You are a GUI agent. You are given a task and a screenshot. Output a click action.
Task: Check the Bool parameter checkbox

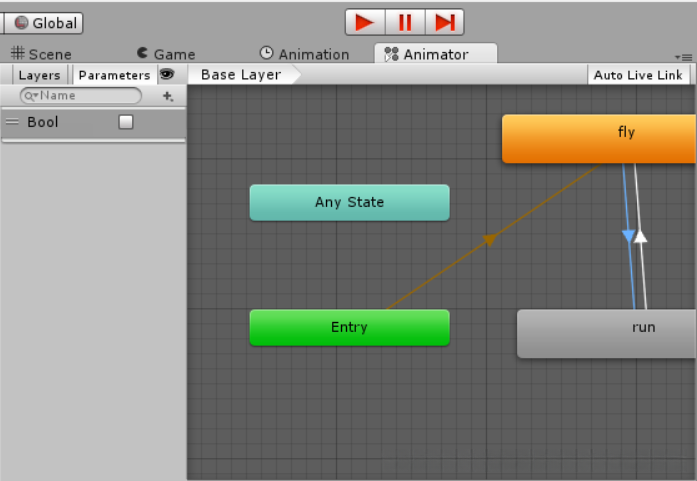coord(126,122)
